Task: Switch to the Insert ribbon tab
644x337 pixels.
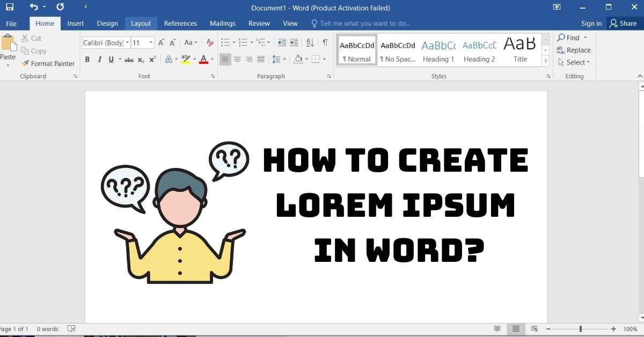Action: click(x=75, y=24)
